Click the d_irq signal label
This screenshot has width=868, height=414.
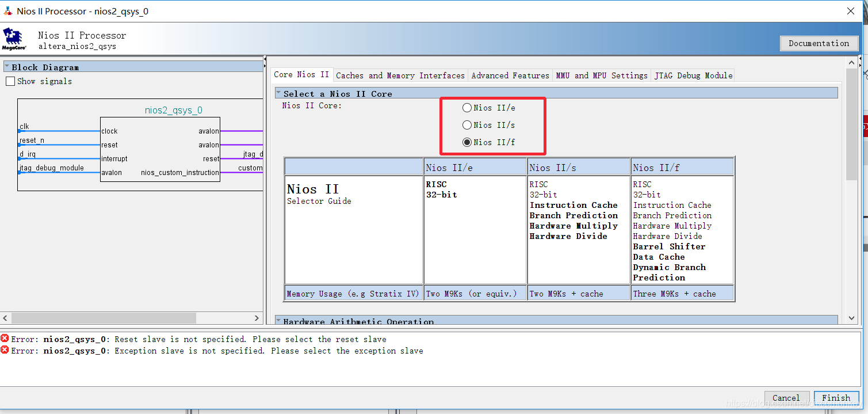click(x=28, y=154)
